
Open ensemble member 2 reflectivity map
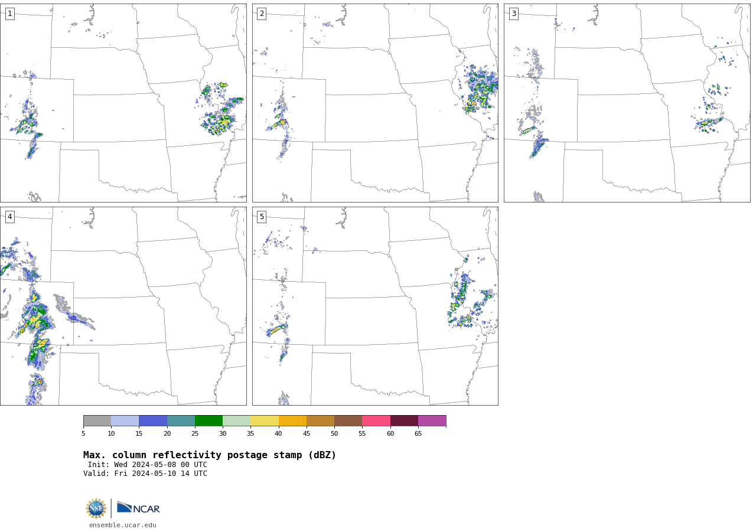click(375, 103)
